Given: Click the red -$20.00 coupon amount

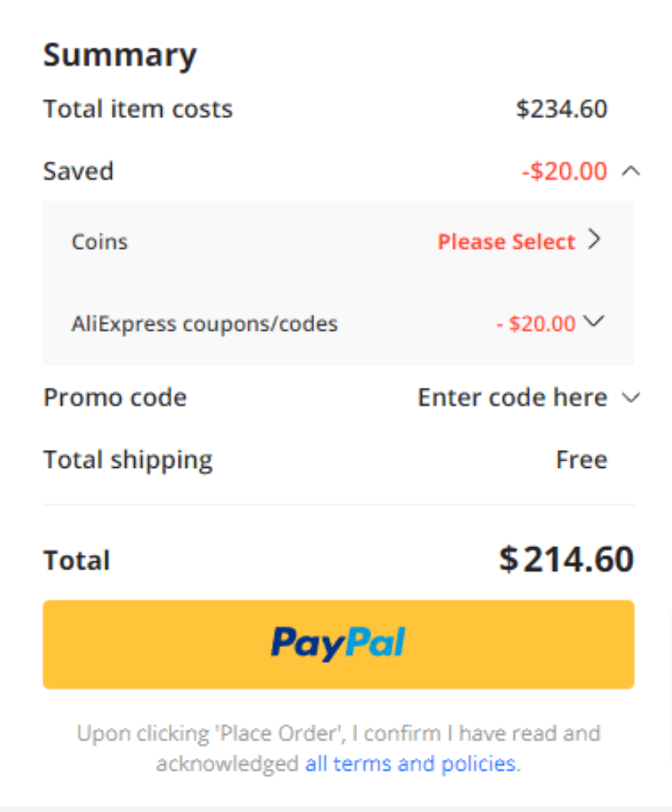Looking at the screenshot, I should 536,324.
